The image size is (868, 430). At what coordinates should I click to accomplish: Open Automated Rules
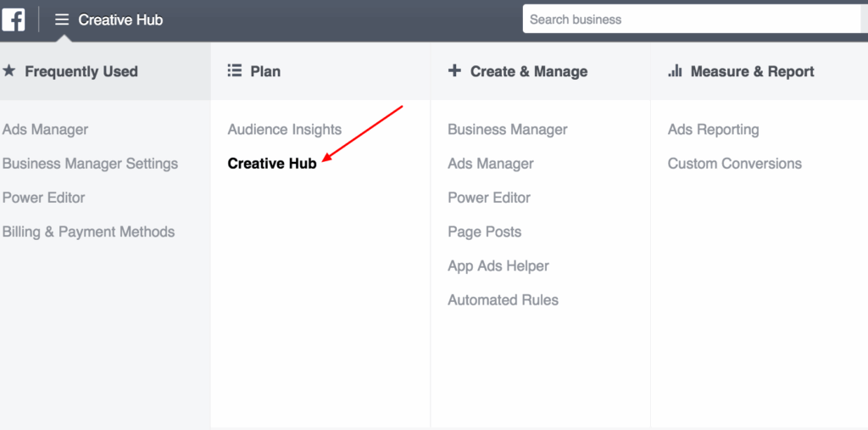[504, 299]
